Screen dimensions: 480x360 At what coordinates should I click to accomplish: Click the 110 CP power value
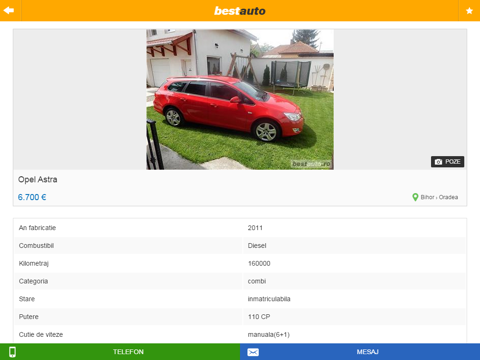pos(259,317)
